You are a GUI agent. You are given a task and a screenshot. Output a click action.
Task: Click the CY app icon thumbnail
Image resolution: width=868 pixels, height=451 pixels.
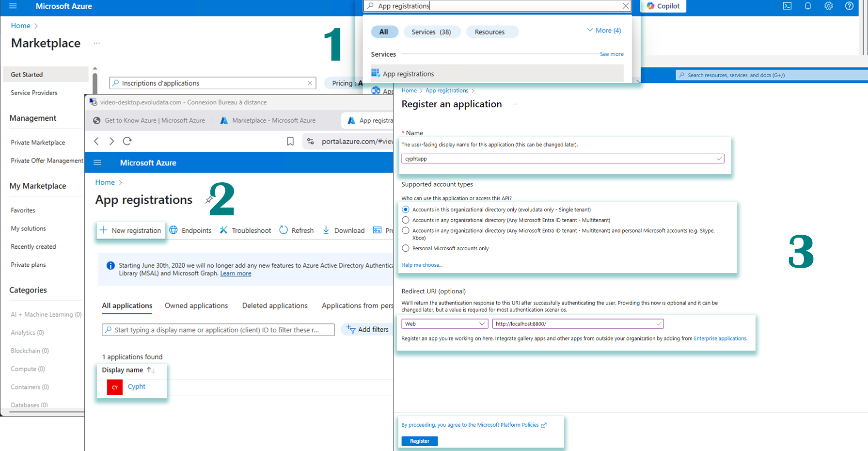(115, 387)
